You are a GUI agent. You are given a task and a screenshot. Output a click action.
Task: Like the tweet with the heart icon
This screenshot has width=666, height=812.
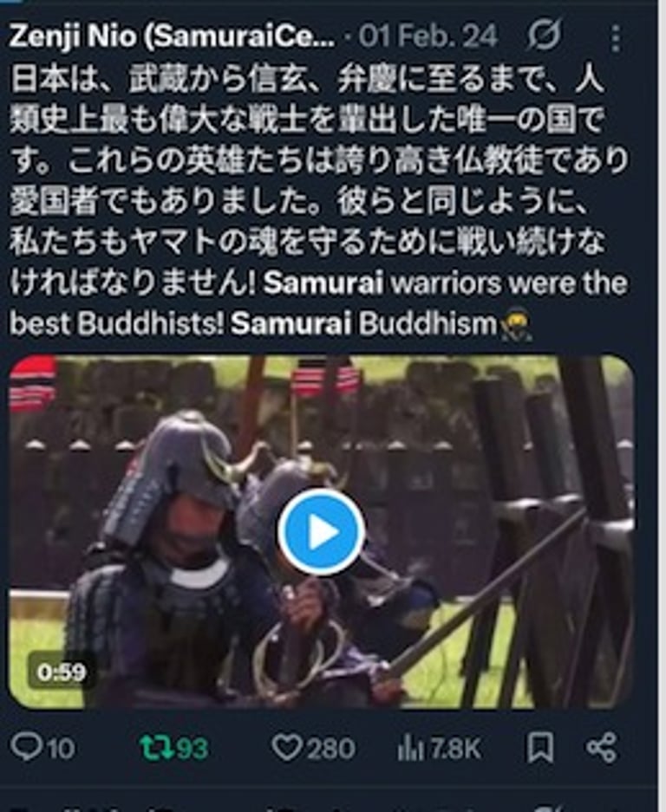click(287, 748)
